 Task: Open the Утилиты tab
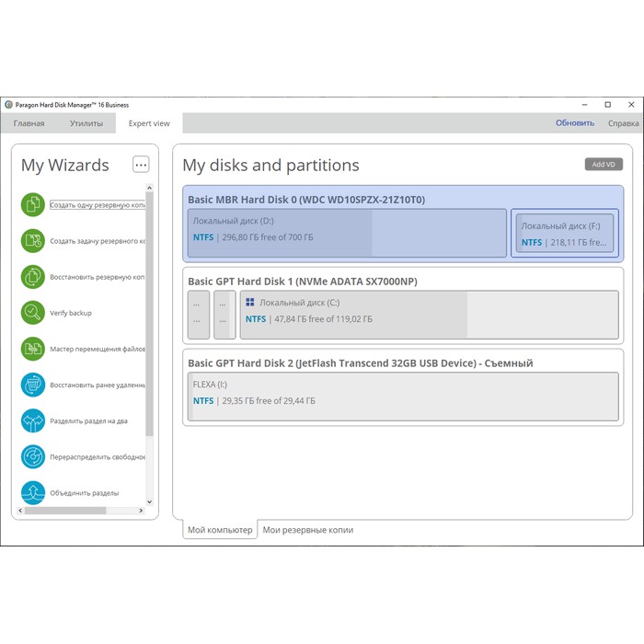click(x=86, y=123)
